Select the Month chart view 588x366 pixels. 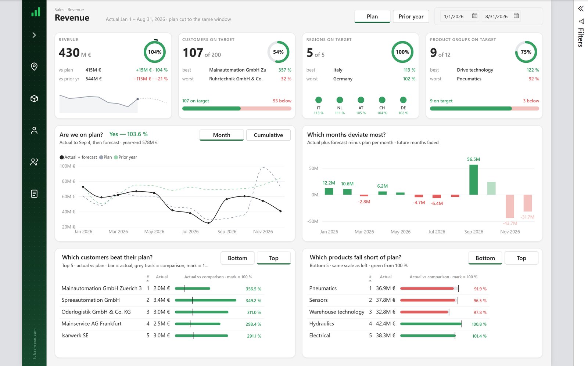[x=222, y=135]
